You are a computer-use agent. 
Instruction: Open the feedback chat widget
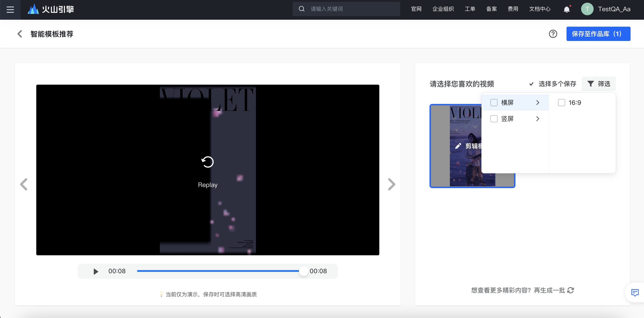point(635,292)
